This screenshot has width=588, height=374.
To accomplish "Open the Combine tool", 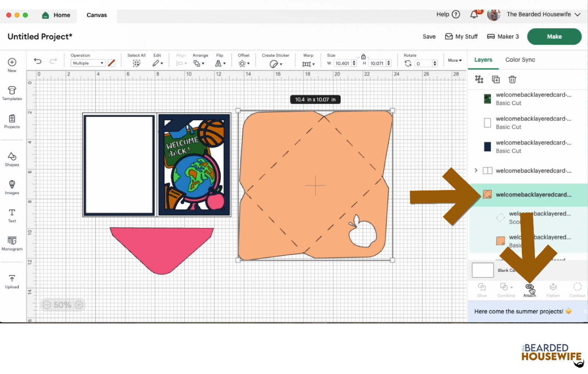I will coord(506,290).
